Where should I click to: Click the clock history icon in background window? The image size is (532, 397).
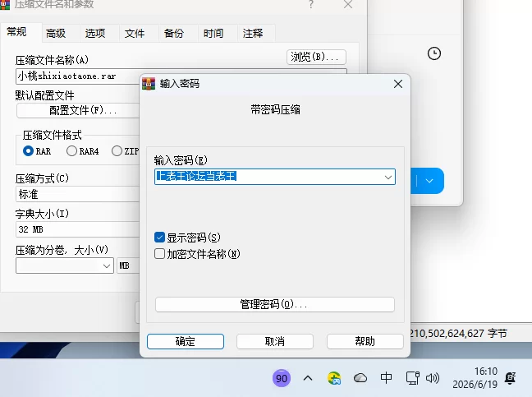coord(434,53)
